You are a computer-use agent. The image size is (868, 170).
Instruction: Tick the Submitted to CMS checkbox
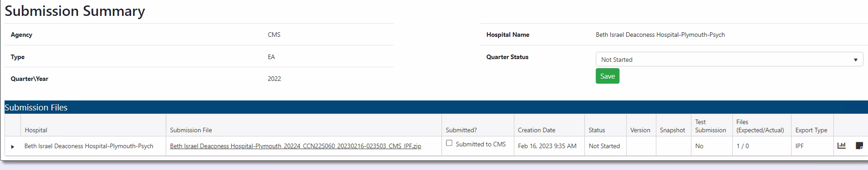click(449, 143)
